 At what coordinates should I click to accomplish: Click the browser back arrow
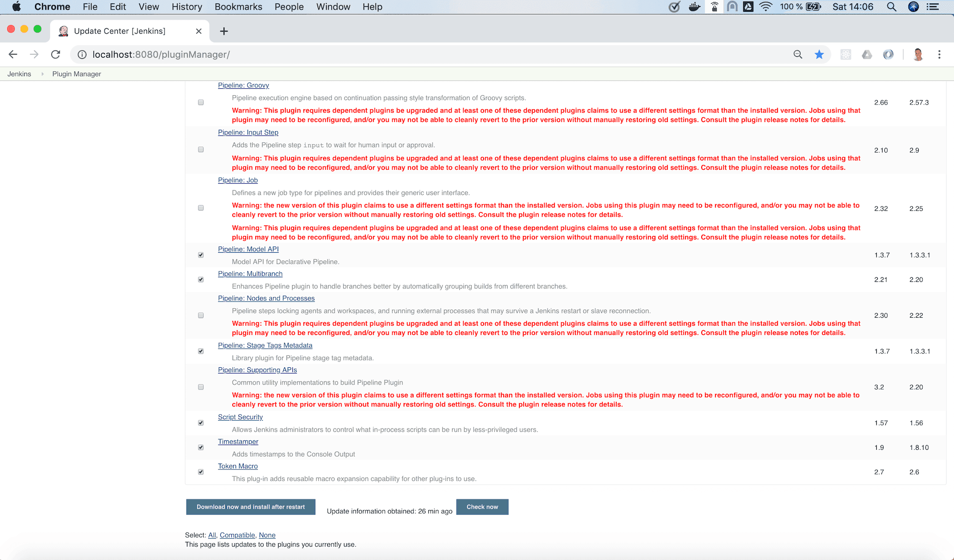[13, 54]
